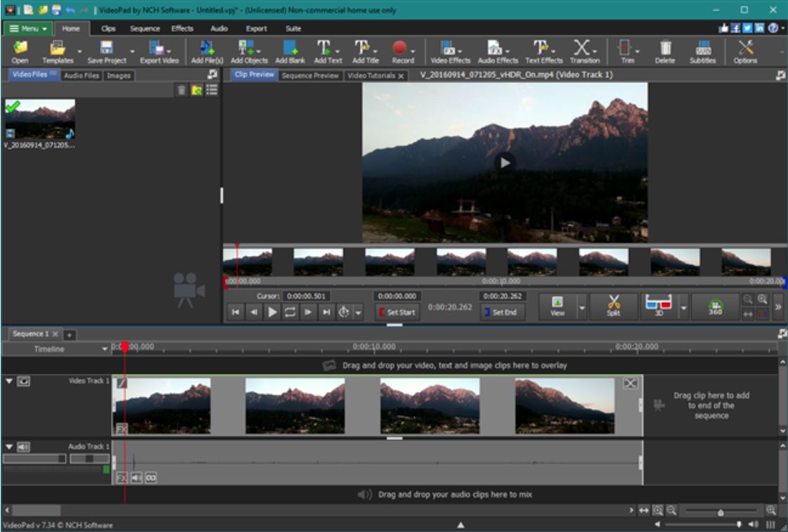The image size is (788, 532).
Task: Click the Add Title tool
Action: point(366,52)
